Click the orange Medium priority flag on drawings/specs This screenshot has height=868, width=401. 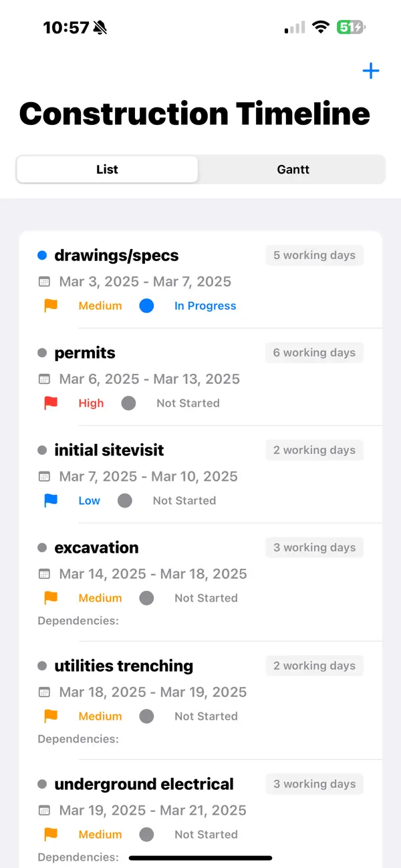49,305
